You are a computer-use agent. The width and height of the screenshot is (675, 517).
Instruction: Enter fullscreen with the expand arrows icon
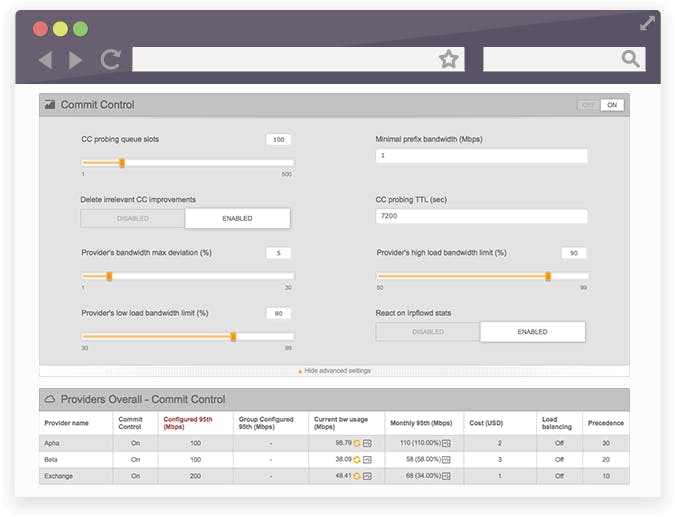pyautogui.click(x=647, y=23)
